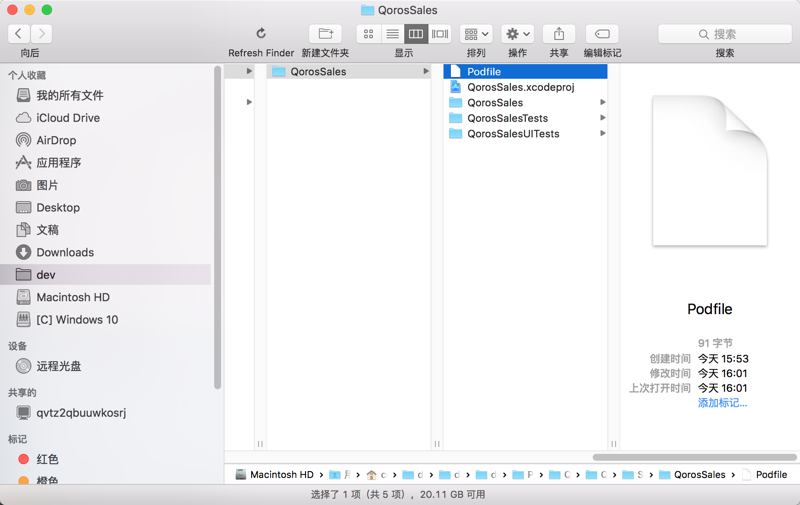Select the Podfile file in column list
The height and width of the screenshot is (505, 800).
[526, 71]
